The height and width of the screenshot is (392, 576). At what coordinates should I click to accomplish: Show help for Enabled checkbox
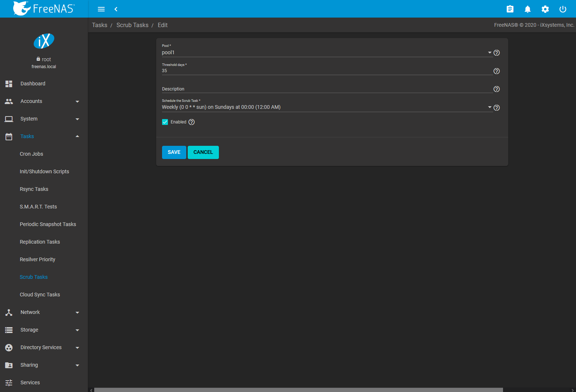pos(191,122)
